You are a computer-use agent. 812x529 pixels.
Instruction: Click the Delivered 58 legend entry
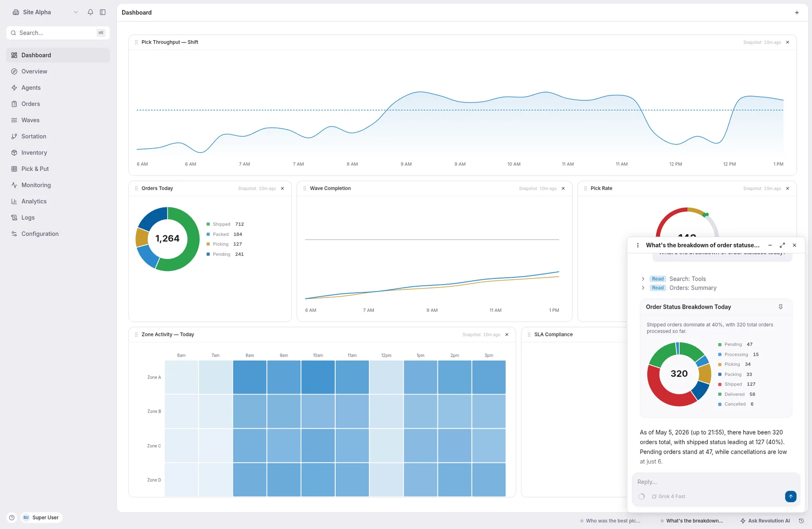coord(737,394)
